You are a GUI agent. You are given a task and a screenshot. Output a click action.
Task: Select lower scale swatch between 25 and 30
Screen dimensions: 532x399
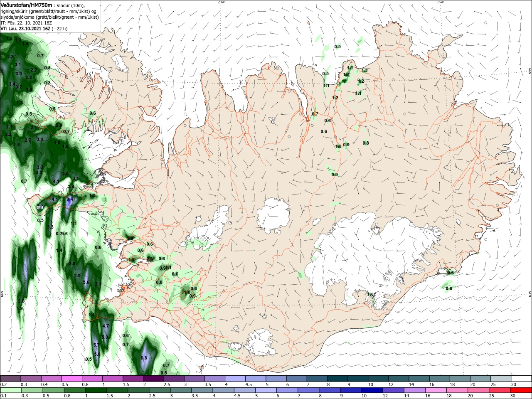coord(500,390)
